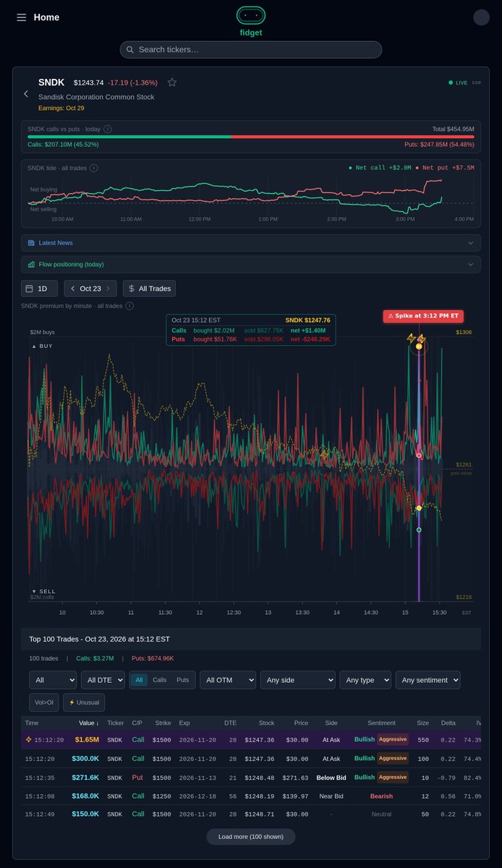Select the All segment in C/P filter
Screen dimensions: 502x868
[x=140, y=680]
